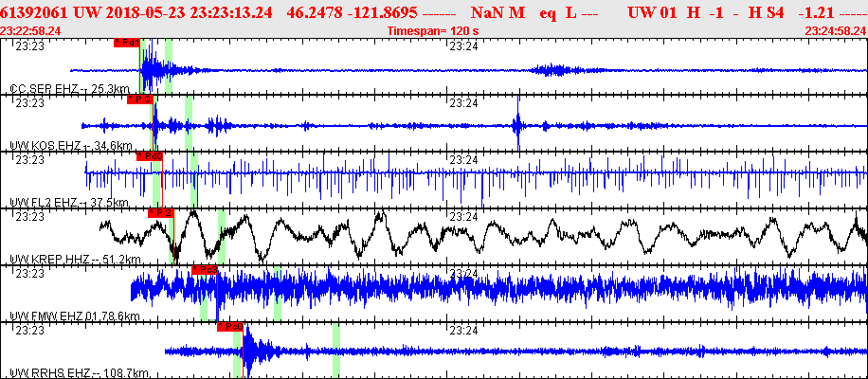This screenshot has height=379, width=868.
Task: Click the UW.RRHS.EHZ 108.7km station label
Action: click(81, 373)
